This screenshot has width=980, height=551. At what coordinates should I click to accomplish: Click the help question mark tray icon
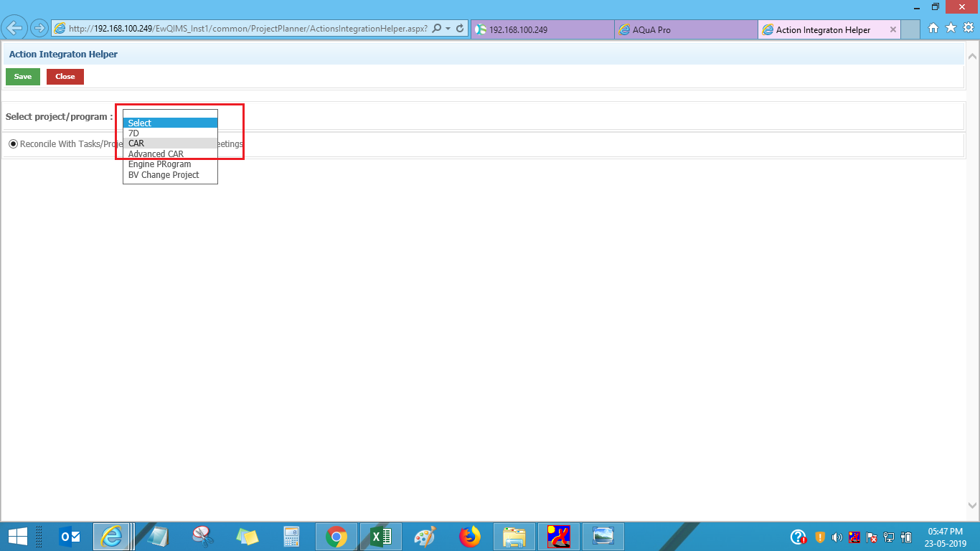click(x=798, y=537)
